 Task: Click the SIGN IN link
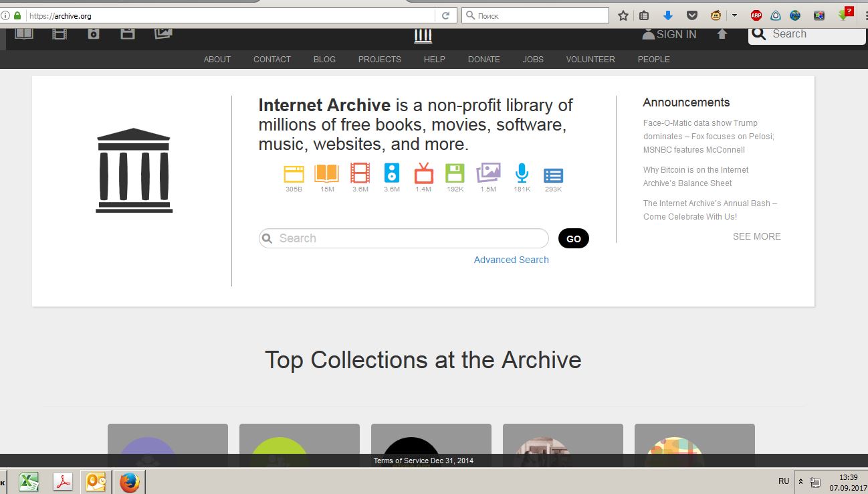[x=669, y=34]
